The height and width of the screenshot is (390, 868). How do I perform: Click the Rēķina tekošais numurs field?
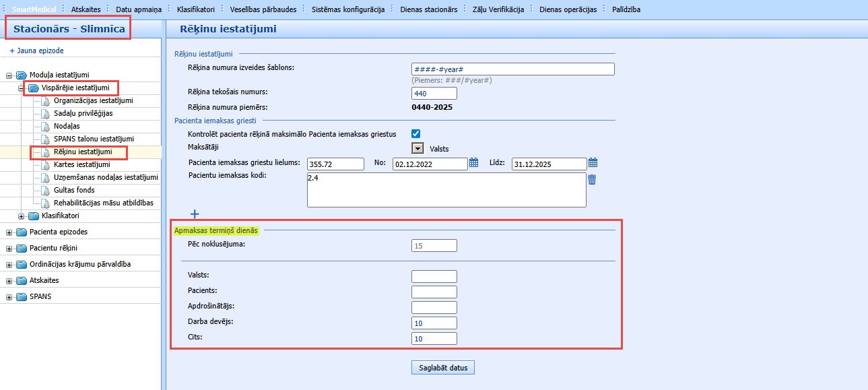[434, 94]
